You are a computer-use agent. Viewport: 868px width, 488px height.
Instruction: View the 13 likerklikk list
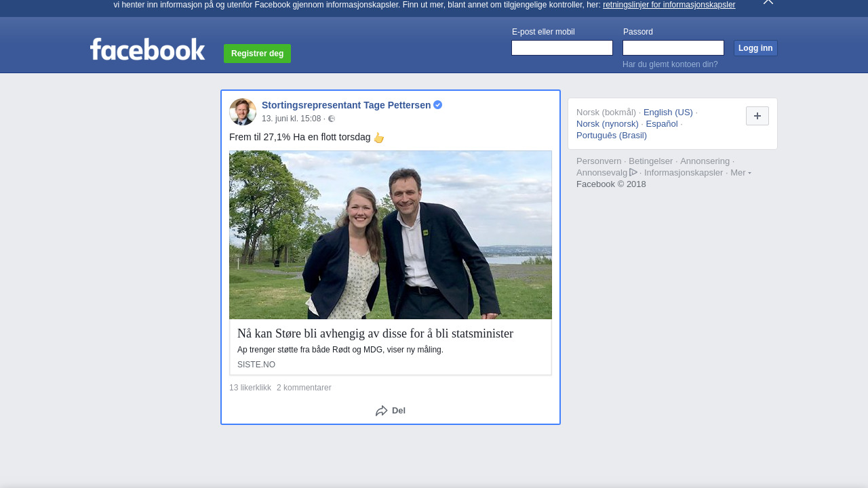250,388
